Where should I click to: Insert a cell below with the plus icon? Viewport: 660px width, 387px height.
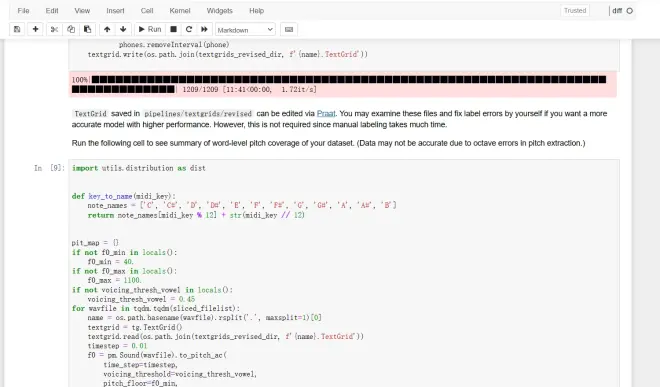tap(35, 29)
